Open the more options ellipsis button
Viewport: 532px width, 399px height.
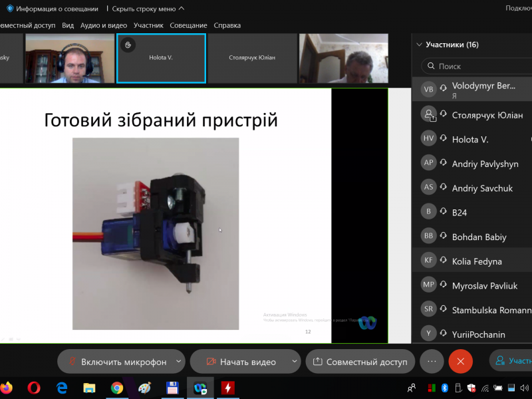432,362
